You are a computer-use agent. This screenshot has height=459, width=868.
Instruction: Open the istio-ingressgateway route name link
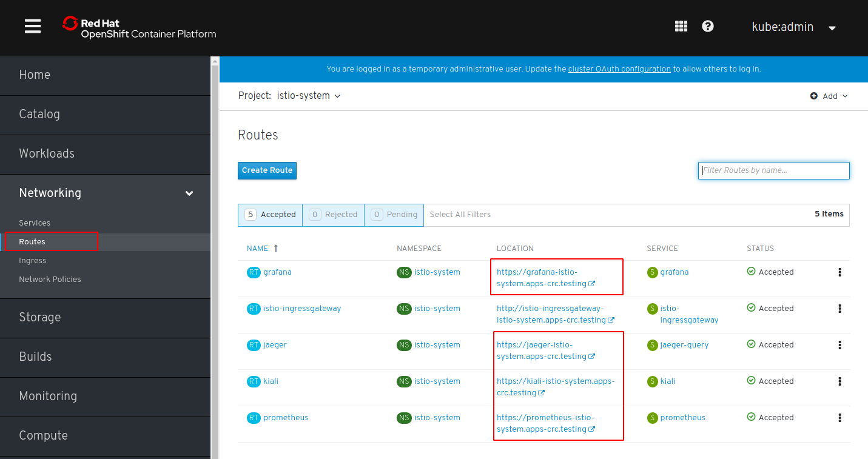click(x=302, y=309)
